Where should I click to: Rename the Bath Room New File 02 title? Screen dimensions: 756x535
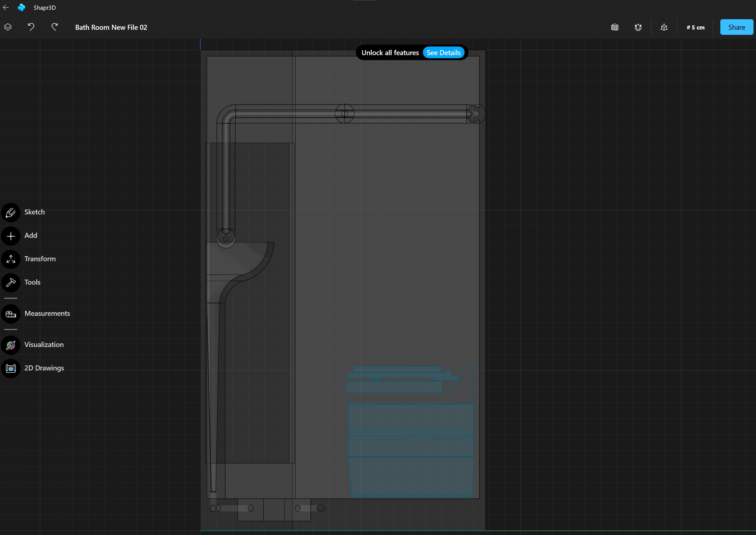(x=111, y=27)
